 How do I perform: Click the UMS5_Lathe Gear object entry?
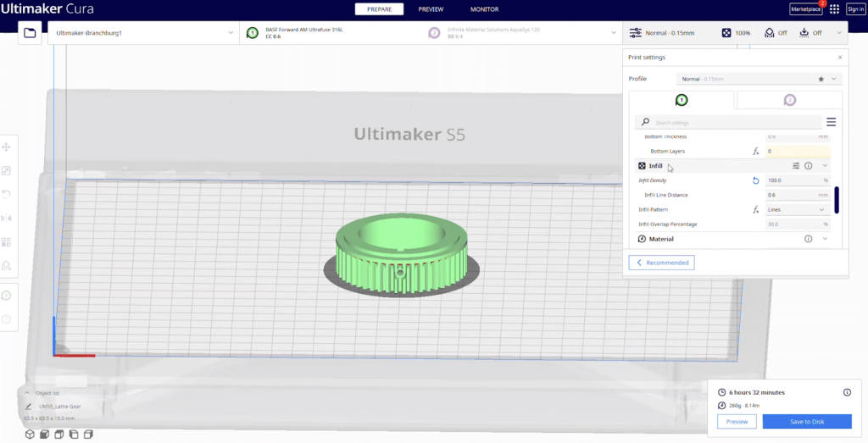point(60,407)
